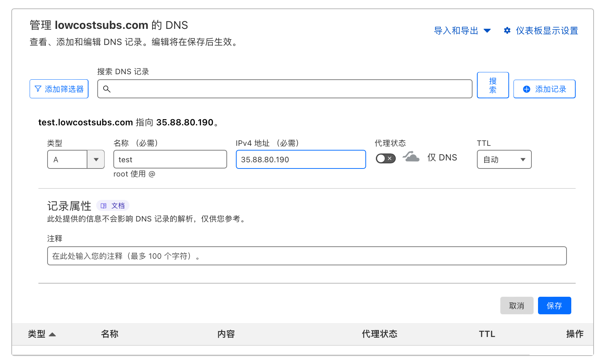
Task: Click the magnifier icon in the search box
Action: 107,89
